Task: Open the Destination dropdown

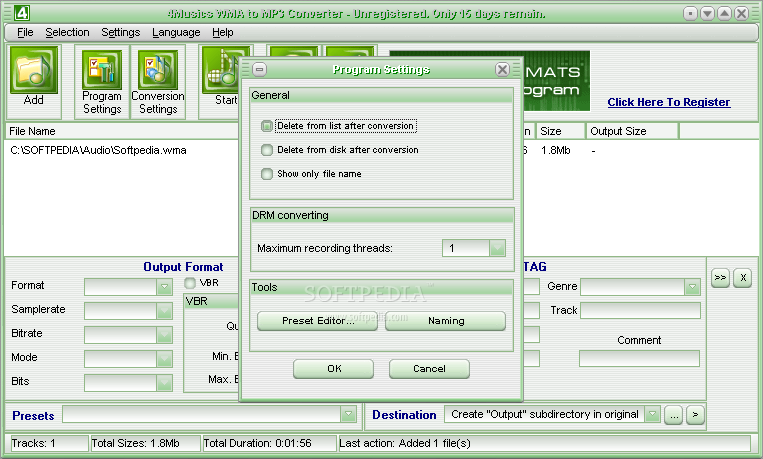Action: pos(653,414)
